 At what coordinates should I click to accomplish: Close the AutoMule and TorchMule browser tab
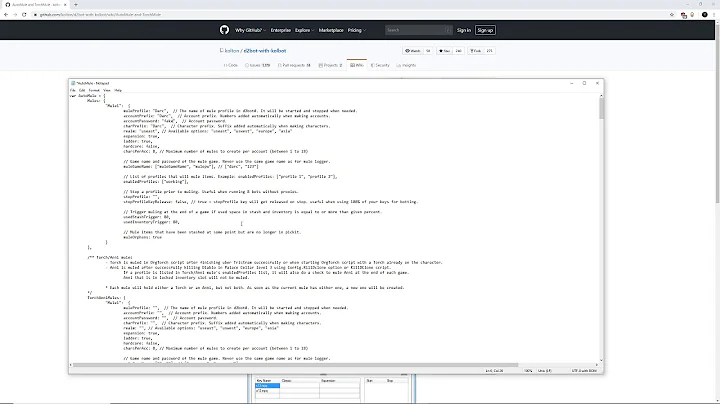click(65, 5)
